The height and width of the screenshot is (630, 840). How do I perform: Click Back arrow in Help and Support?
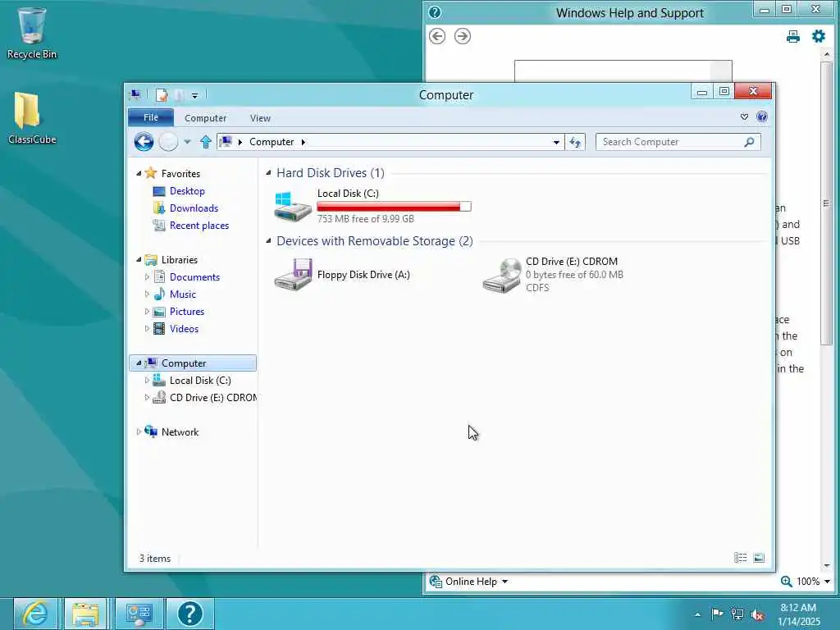pyautogui.click(x=437, y=36)
